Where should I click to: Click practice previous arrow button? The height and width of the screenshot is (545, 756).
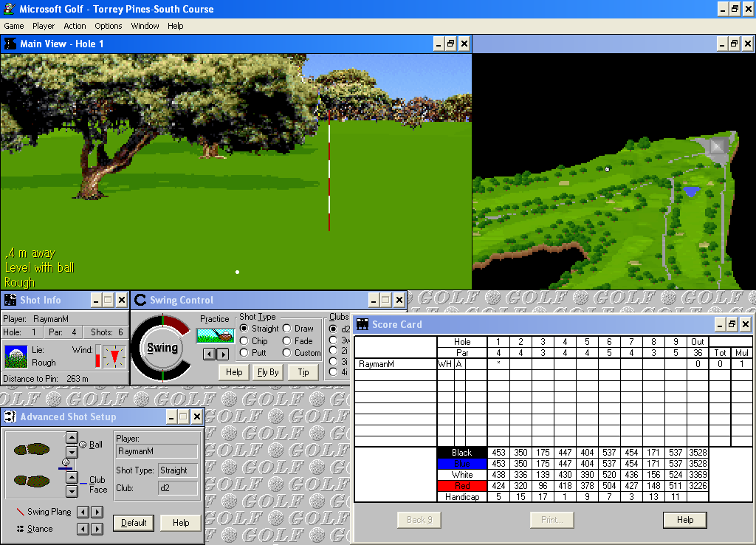point(209,354)
